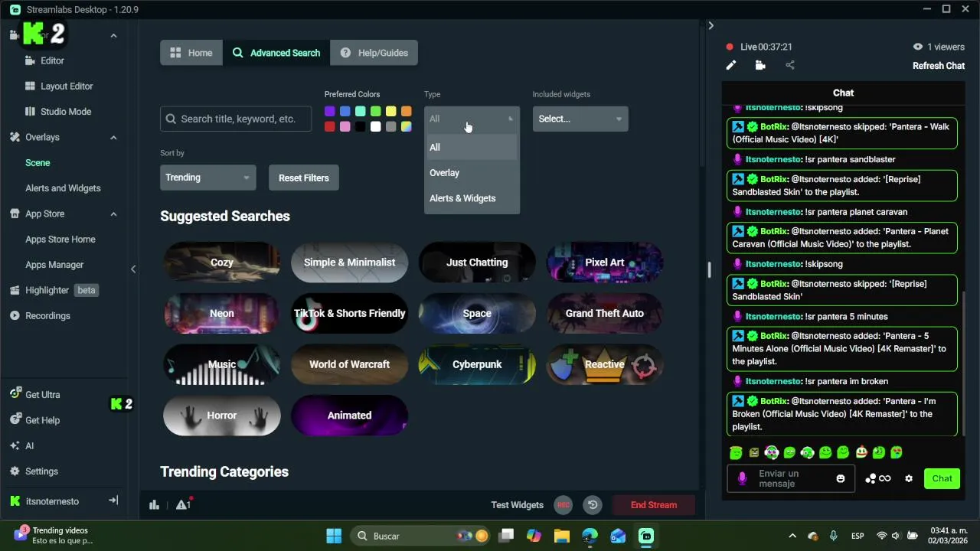Click the green Chat send button
Viewport: 980px width, 551px height.
(942, 479)
